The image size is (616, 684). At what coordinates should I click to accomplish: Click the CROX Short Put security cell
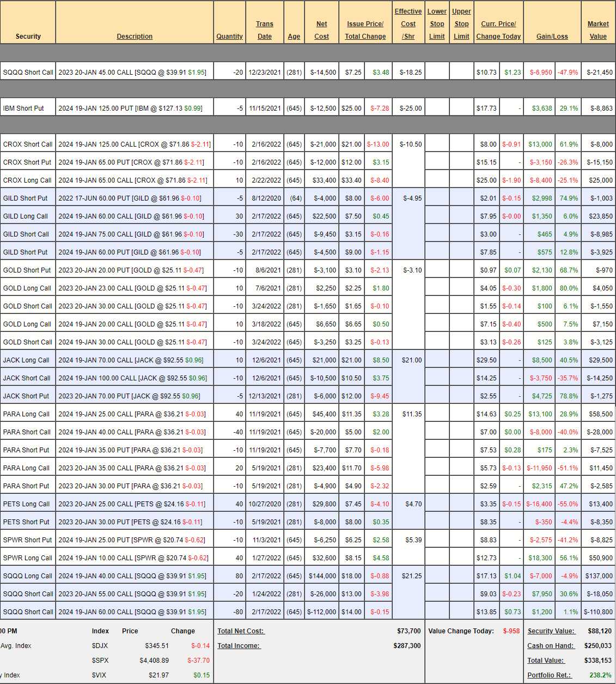[x=27, y=162]
